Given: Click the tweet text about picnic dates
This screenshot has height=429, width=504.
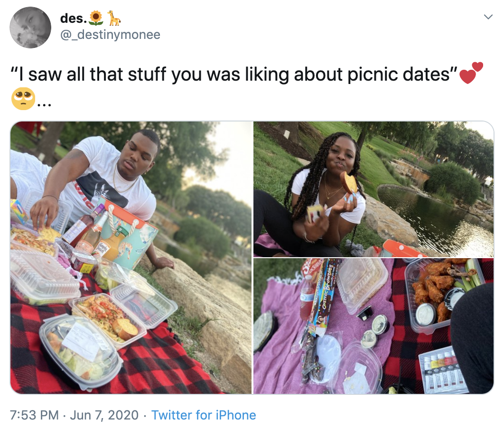Looking at the screenshot, I should tap(233, 74).
